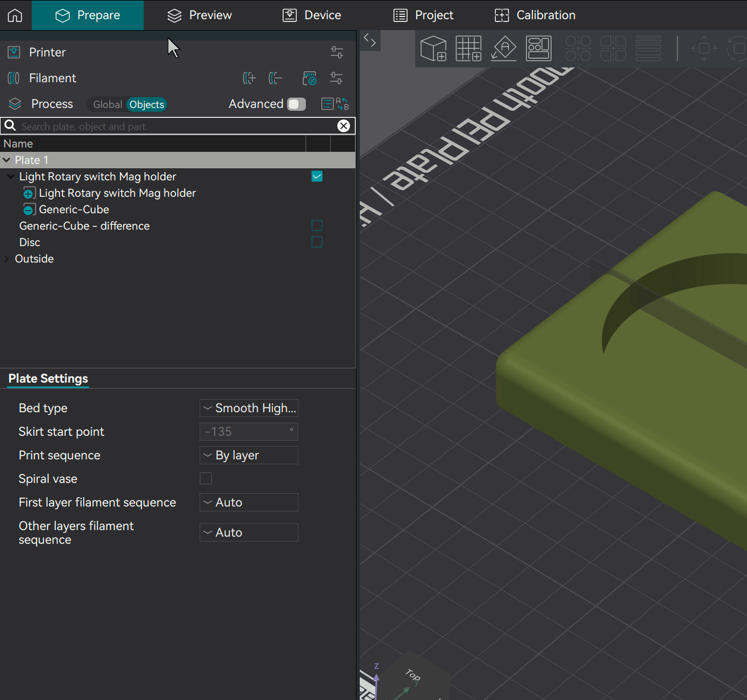
Task: Click the Split to objects icon
Action: [578, 48]
